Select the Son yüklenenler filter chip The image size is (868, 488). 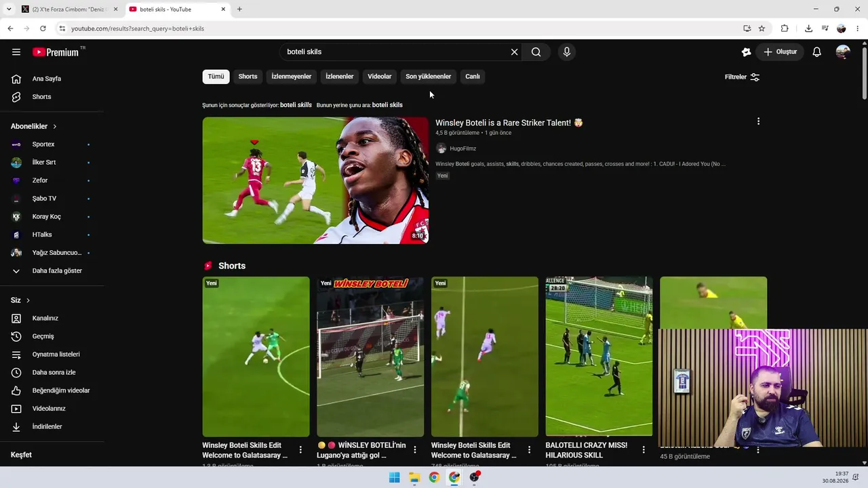coord(429,77)
